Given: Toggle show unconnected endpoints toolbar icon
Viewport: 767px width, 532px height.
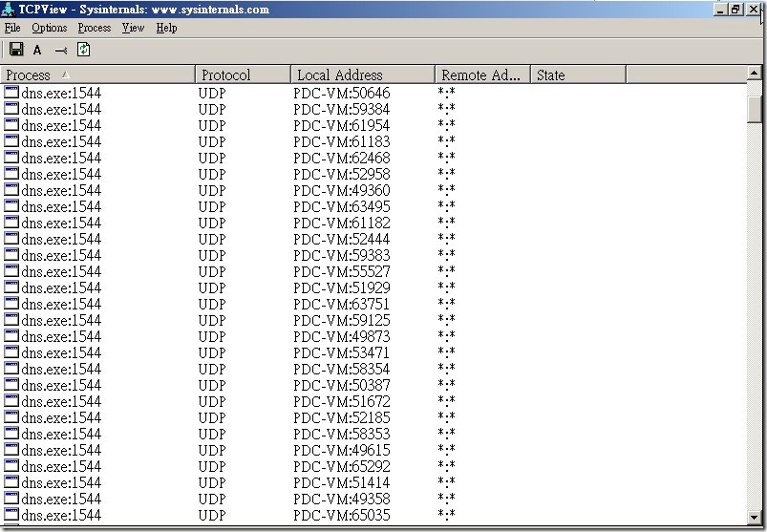Looking at the screenshot, I should 61,50.
